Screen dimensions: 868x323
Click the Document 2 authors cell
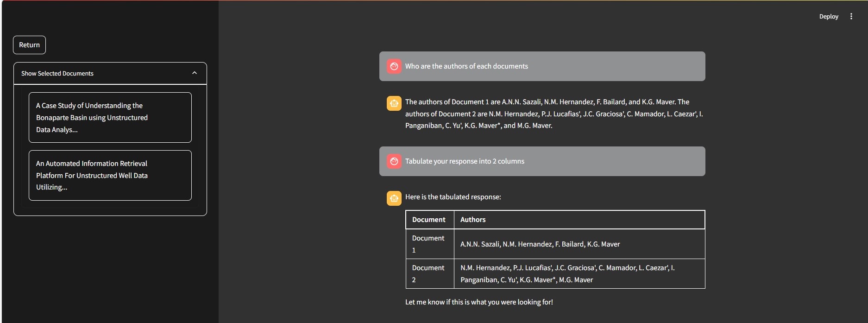pyautogui.click(x=567, y=273)
